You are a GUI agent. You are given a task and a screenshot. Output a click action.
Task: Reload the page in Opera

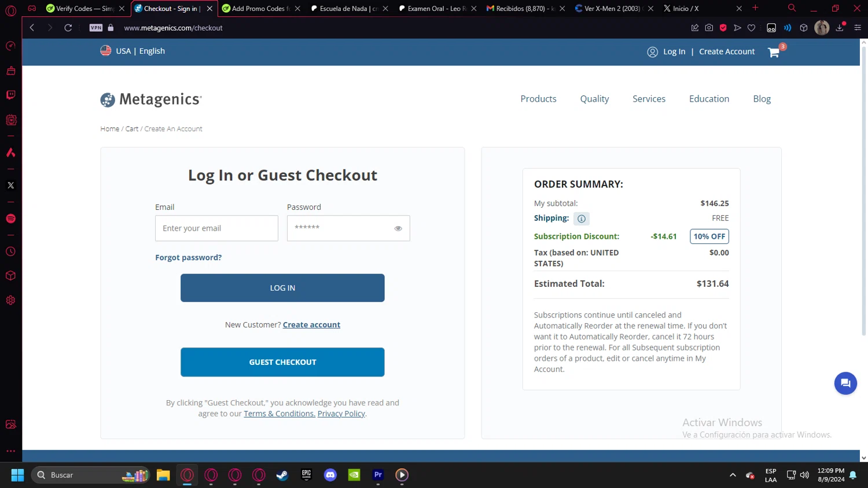[68, 28]
